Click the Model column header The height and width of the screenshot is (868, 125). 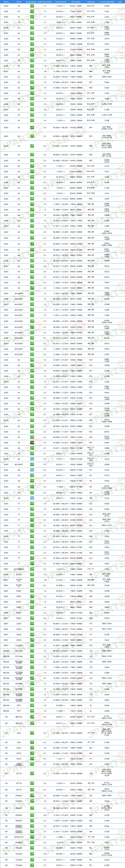19,2
